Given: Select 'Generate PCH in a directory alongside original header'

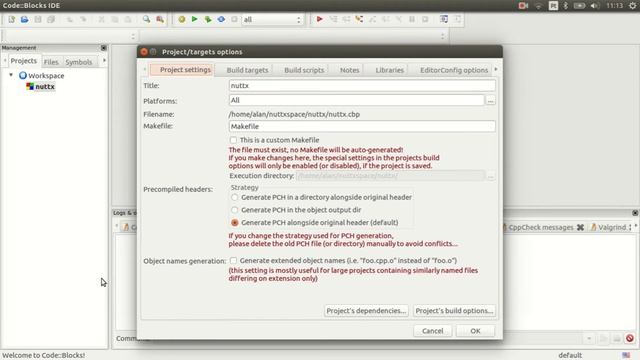Looking at the screenshot, I should point(234,197).
